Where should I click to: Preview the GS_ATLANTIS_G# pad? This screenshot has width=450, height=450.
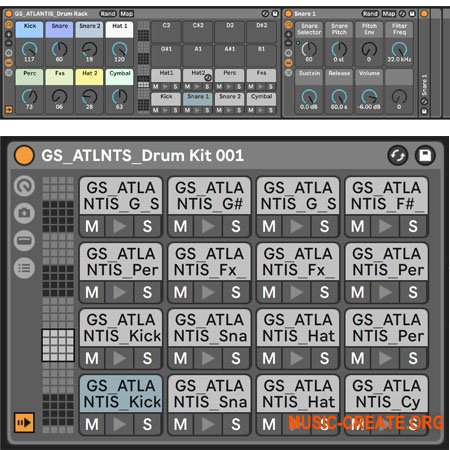point(208,226)
